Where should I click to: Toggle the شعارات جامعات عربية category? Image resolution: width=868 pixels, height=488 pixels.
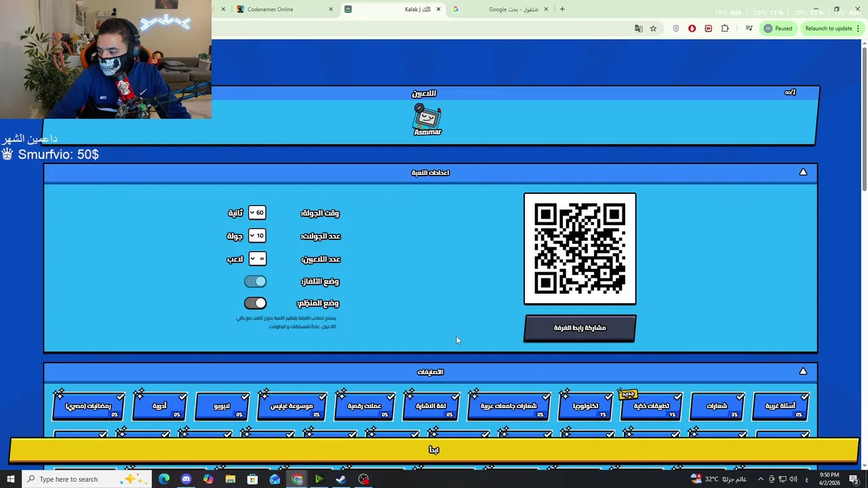pyautogui.click(x=509, y=406)
